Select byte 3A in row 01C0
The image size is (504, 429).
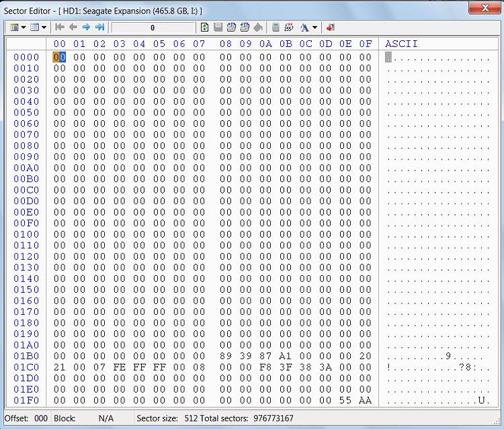tap(326, 367)
